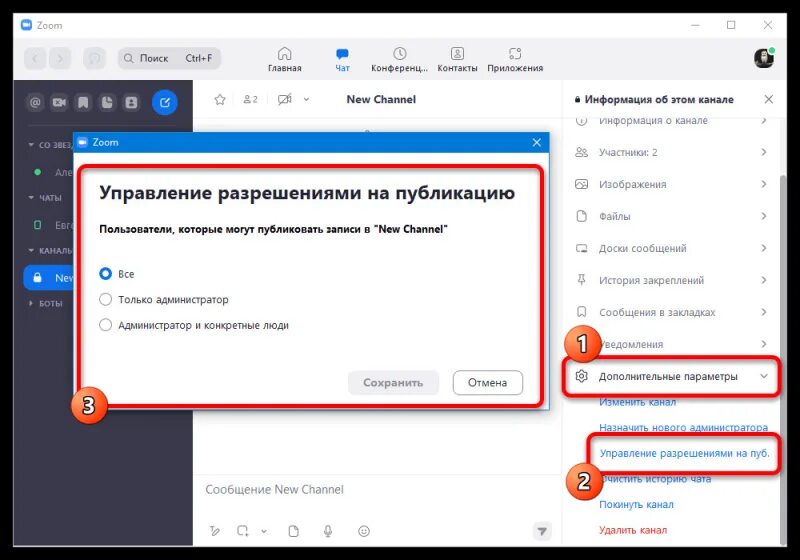Click the Сохранить button

point(393,383)
